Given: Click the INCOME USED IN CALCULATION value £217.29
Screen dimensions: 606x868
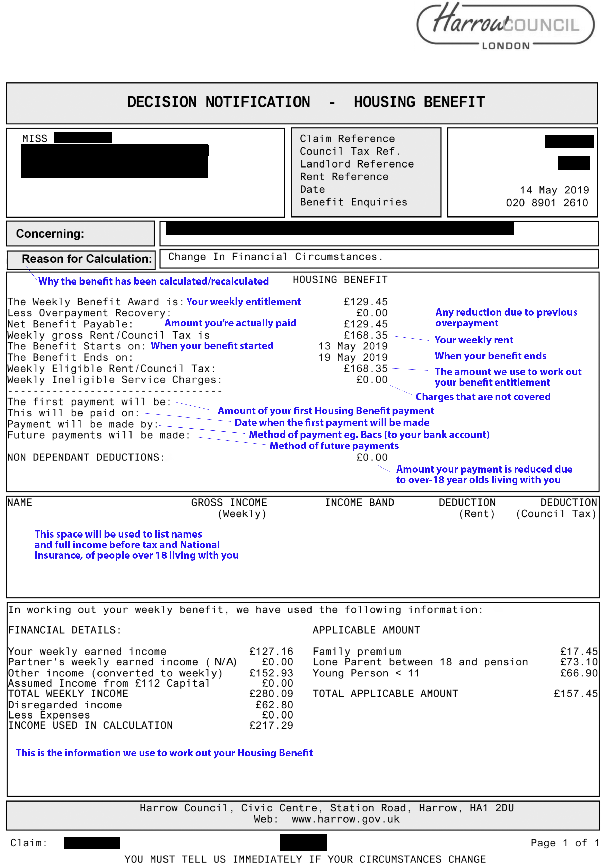Looking at the screenshot, I should tap(271, 725).
